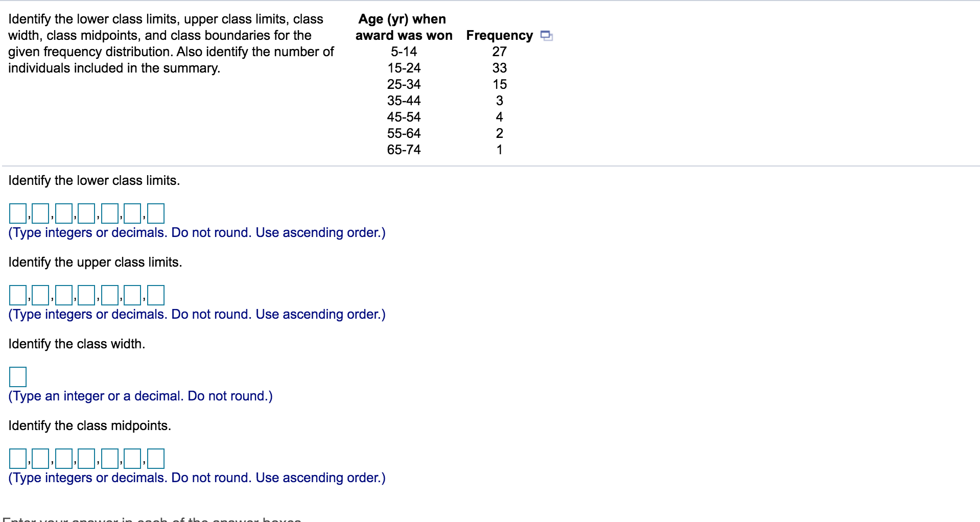Screen dimensions: 980x522
Task: Click the fifth upper class limits answer box
Action: [x=109, y=295]
